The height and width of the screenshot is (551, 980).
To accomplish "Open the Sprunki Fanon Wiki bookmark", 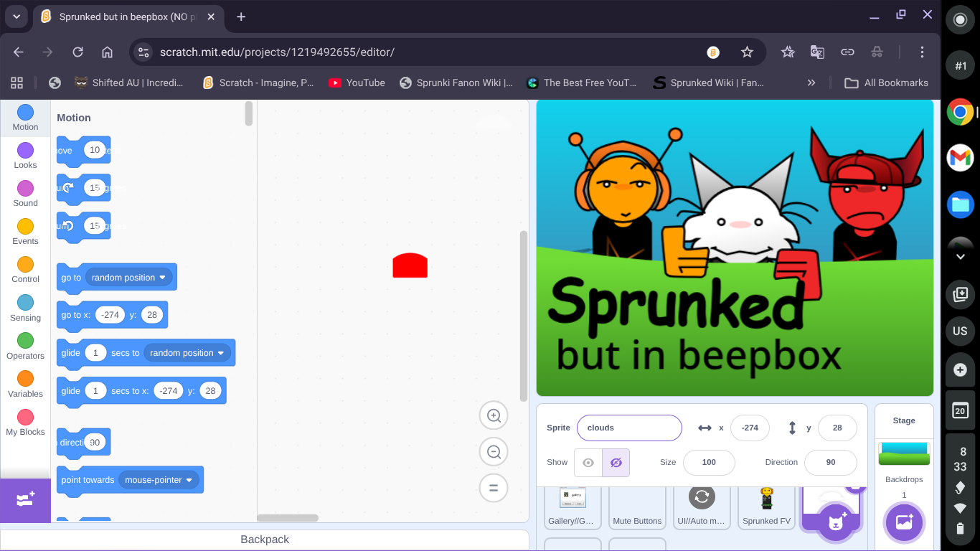I will click(456, 83).
